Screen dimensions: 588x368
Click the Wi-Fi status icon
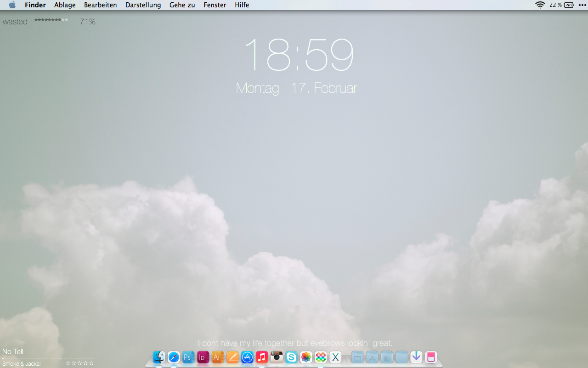pos(540,5)
